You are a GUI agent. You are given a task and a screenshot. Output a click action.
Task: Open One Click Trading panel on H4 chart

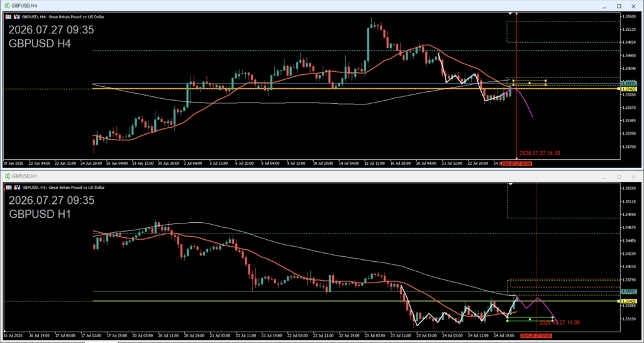click(8, 17)
